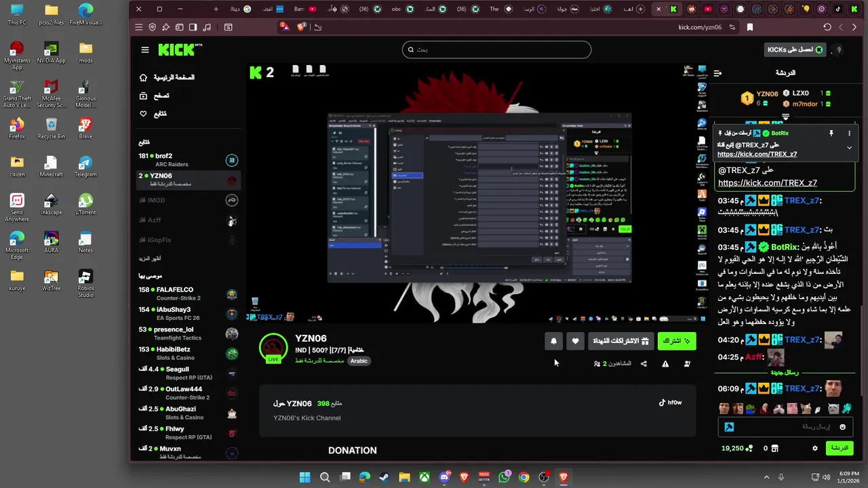Open Seagull recommended channel
Viewport: 868px width, 488px height.
[188, 373]
